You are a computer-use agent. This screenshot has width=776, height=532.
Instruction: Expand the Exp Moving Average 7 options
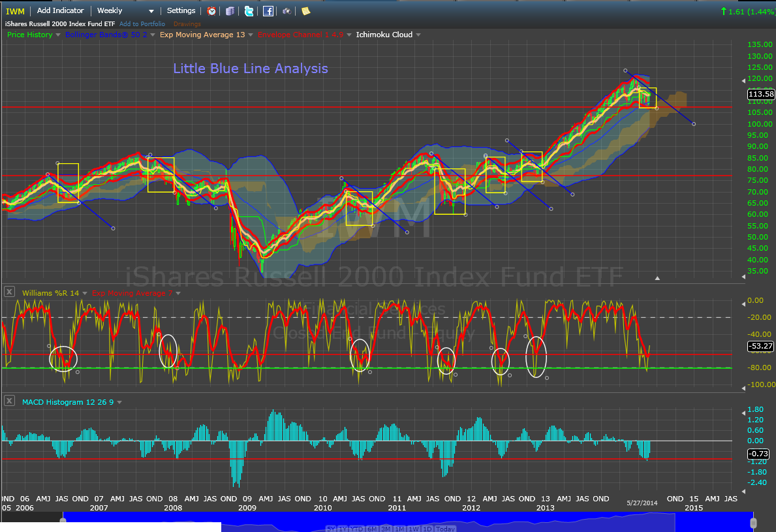(178, 294)
